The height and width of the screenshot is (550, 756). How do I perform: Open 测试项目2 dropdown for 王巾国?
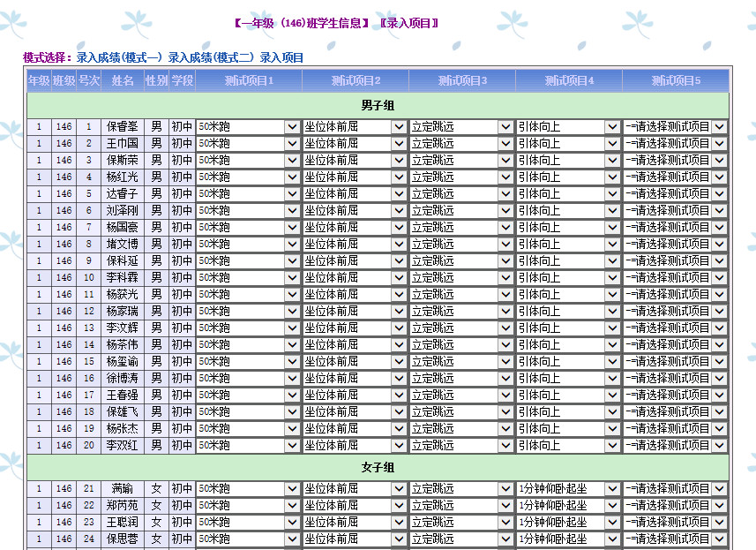[x=355, y=143]
